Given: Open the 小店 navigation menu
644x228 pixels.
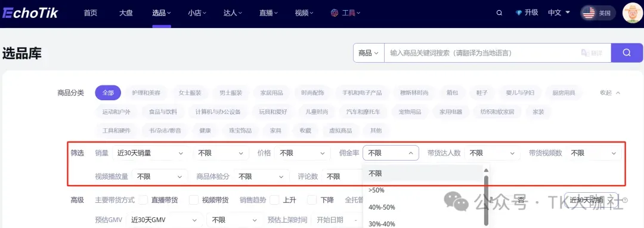Looking at the screenshot, I should [197, 13].
